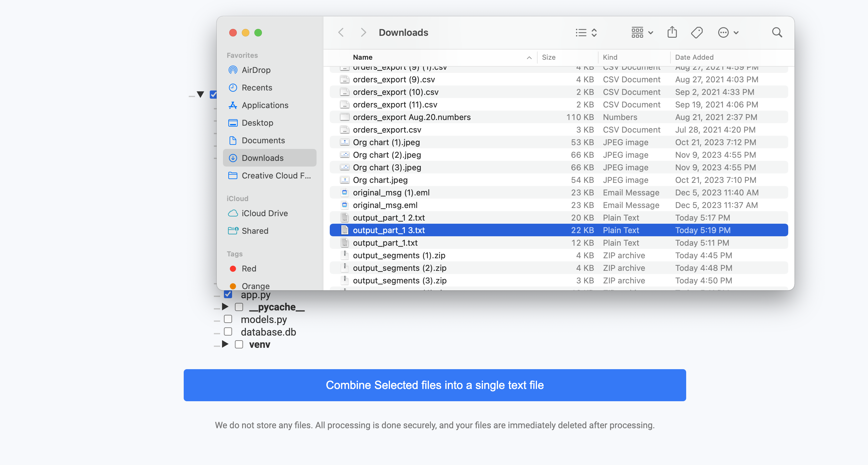Click Combine Selected files button
Image resolution: width=868 pixels, height=465 pixels.
(x=435, y=385)
